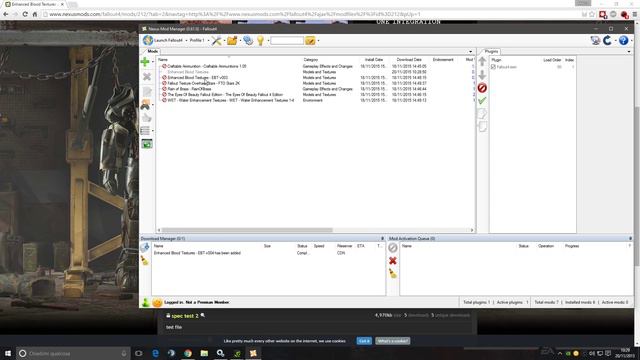Viewport: 640px width, 360px height.
Task: Open the Profile 1 dropdown
Action: click(x=199, y=40)
